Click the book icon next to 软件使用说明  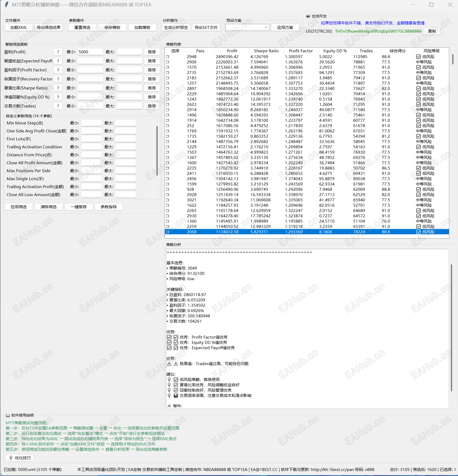tap(8, 415)
